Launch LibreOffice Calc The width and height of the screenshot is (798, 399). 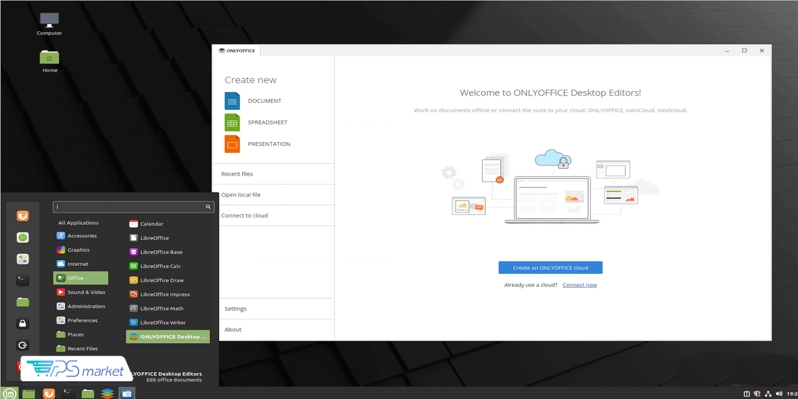168,266
